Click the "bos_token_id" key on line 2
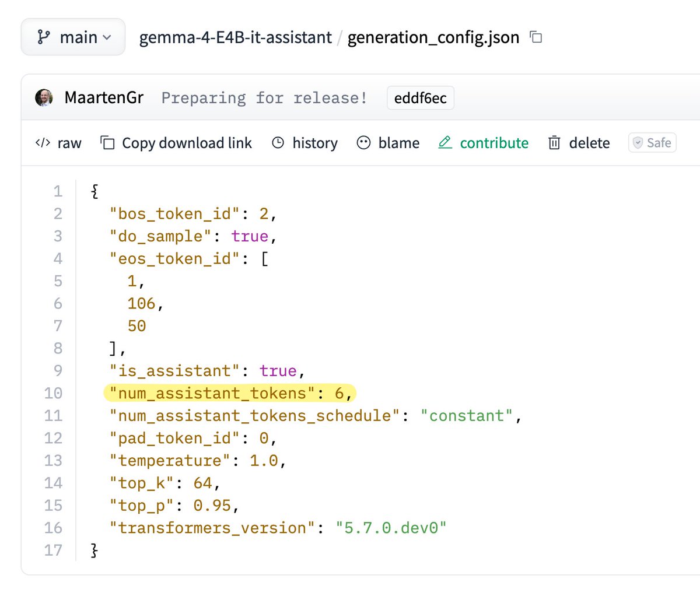The height and width of the screenshot is (596, 700). (174, 214)
